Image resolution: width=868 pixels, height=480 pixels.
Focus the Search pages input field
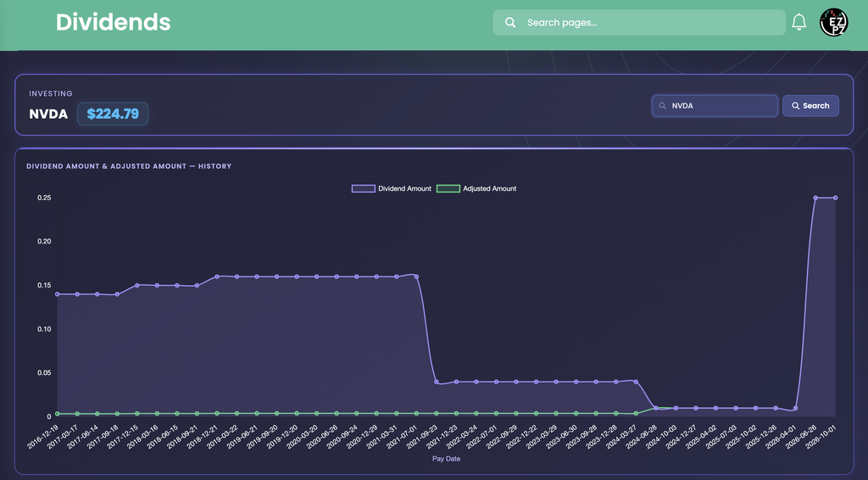click(x=639, y=22)
